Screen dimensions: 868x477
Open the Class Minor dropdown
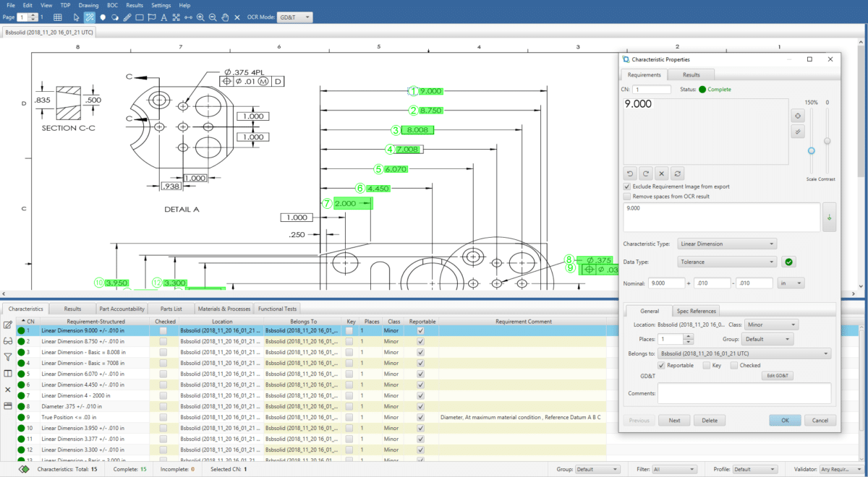pos(771,325)
